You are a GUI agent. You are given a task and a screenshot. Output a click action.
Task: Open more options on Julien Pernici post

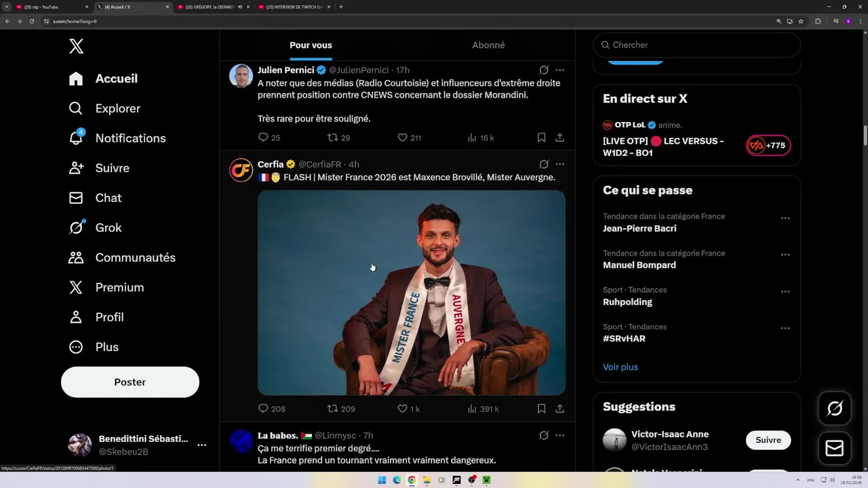pos(559,70)
